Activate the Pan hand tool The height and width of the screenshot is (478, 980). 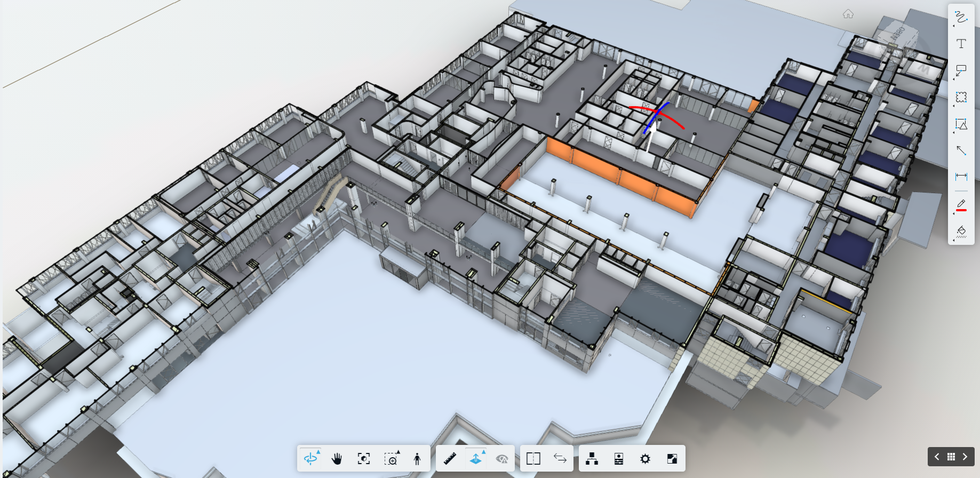[x=337, y=458]
